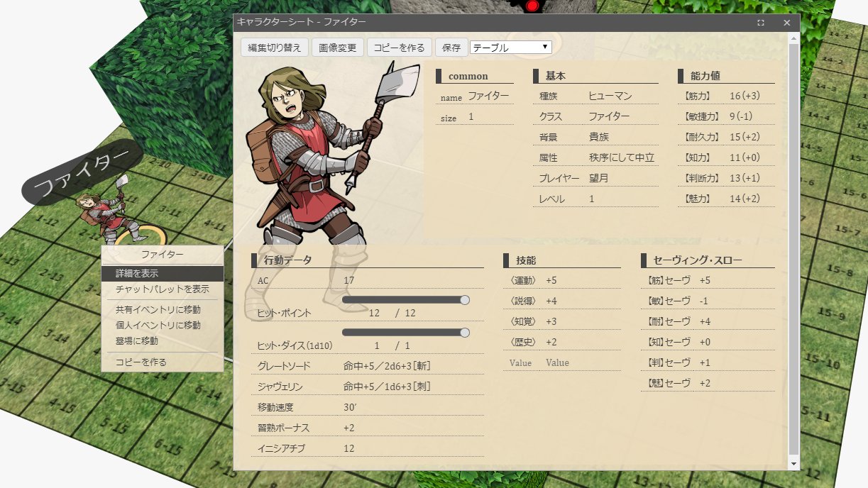Viewport: 868px width, 488px height.
Task: Click the 画像変更 button
Action: coord(338,48)
